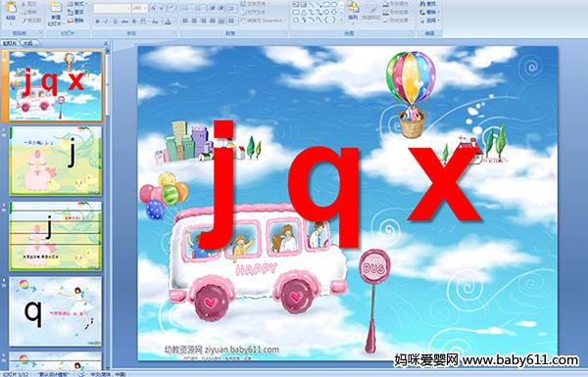Click the language indicator in the status bar
The width and height of the screenshot is (588, 377).
(108, 374)
